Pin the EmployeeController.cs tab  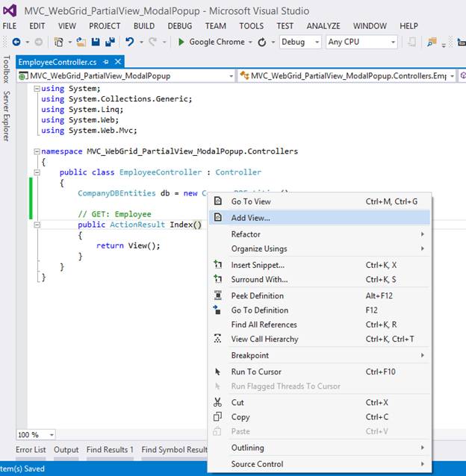(108, 62)
